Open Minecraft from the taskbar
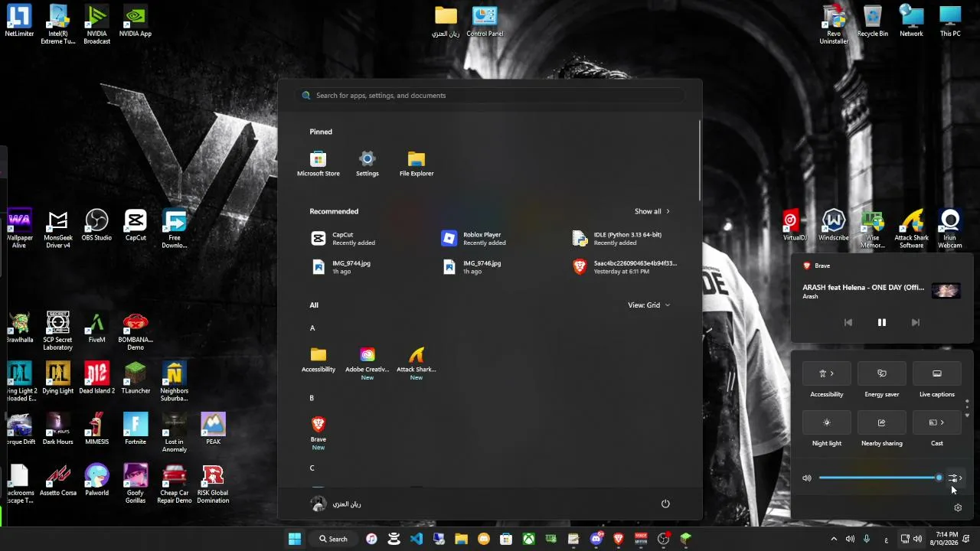980x551 pixels. 686,539
